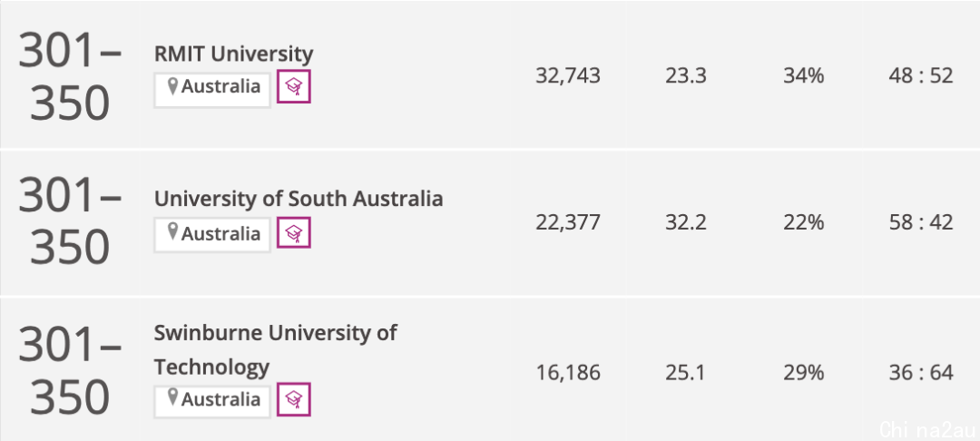Click the graduation cap icon beside RMIT University

[x=294, y=87]
